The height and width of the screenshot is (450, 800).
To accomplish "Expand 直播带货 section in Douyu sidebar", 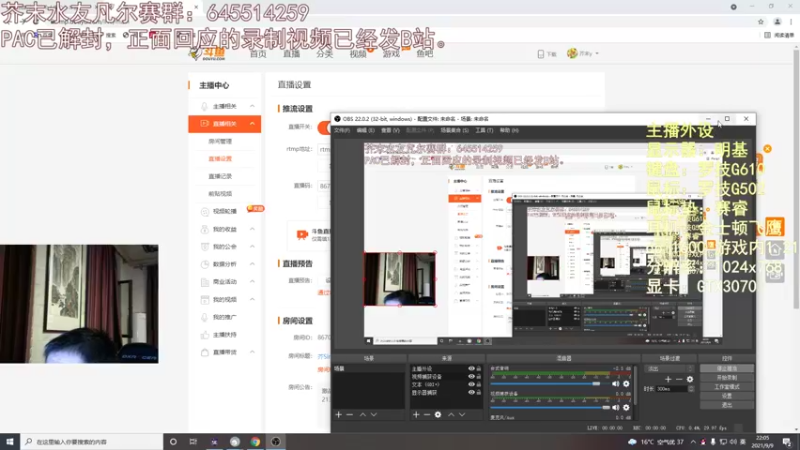I will tap(252, 352).
